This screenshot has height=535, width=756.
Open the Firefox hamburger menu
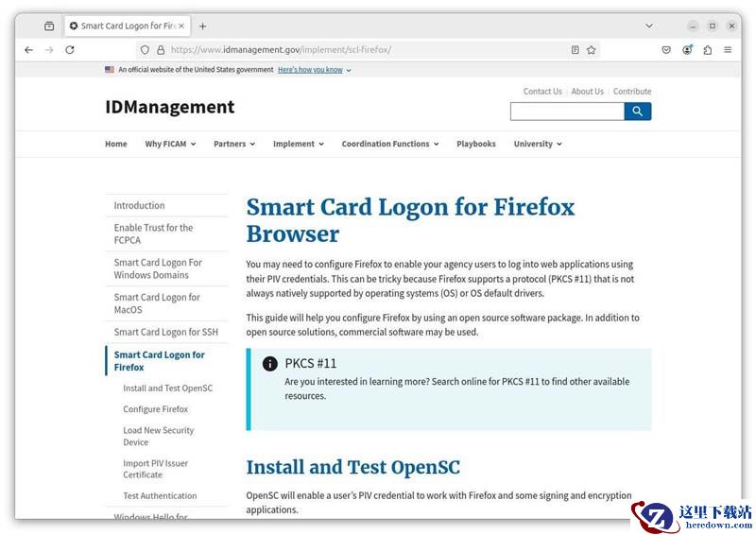click(728, 50)
